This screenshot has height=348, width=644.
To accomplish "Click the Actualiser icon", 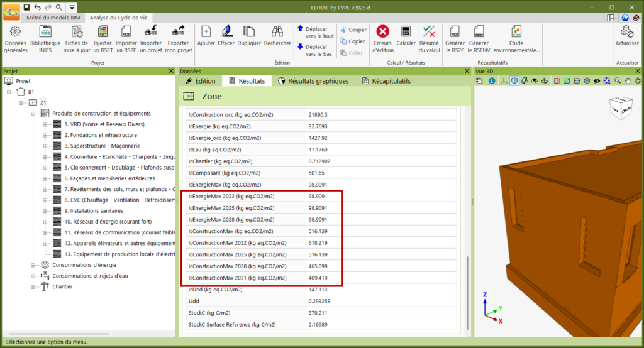I will pyautogui.click(x=627, y=31).
